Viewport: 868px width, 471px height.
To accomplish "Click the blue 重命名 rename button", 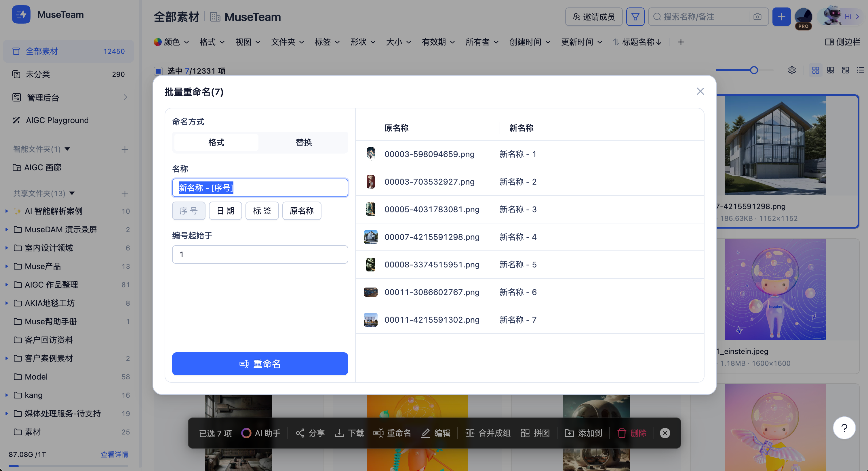I will coord(260,364).
